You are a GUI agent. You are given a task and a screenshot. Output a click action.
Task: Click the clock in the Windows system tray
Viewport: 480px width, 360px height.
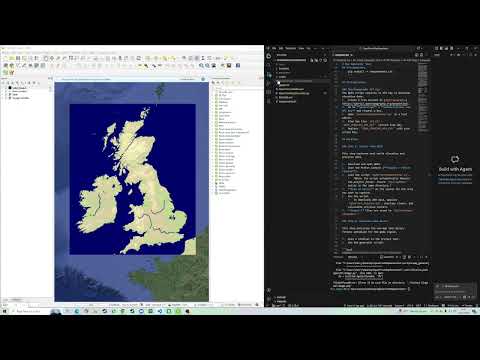pos(464,311)
